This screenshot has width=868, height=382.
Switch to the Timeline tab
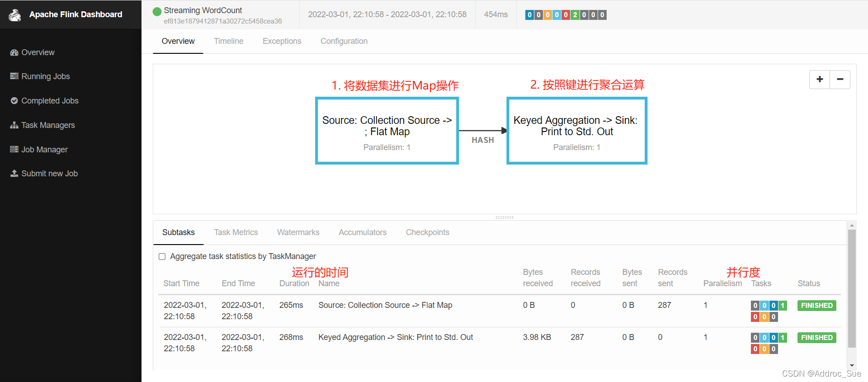[229, 41]
